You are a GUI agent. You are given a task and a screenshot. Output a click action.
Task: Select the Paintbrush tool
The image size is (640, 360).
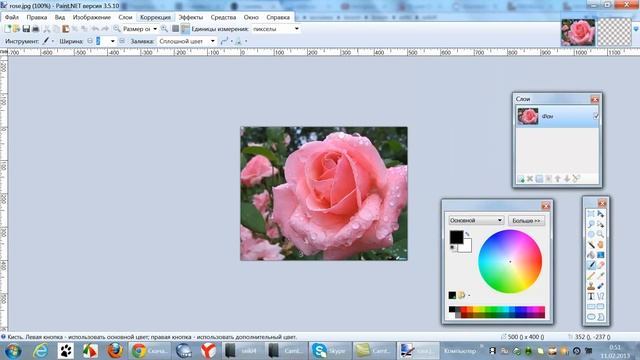591,265
